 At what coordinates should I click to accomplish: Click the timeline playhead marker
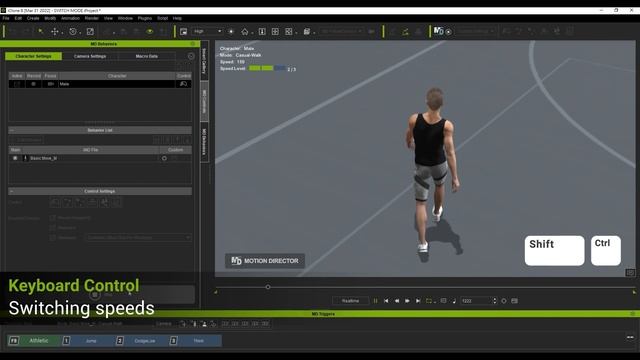(x=268, y=287)
